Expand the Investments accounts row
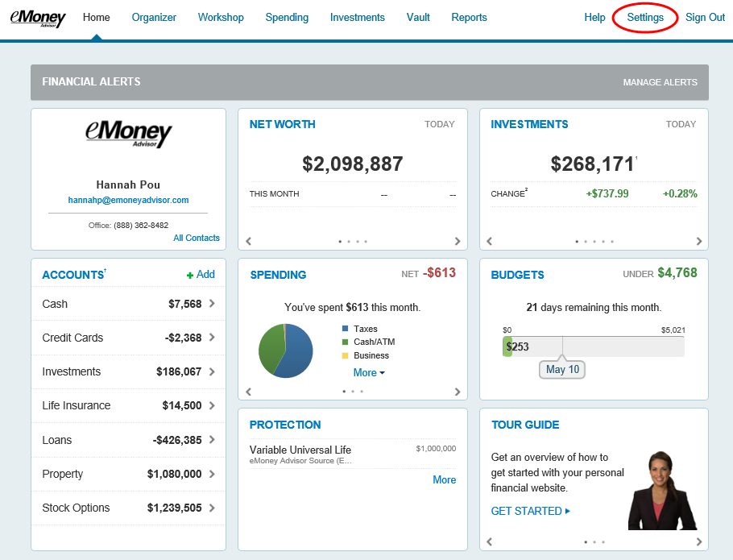 coord(128,371)
